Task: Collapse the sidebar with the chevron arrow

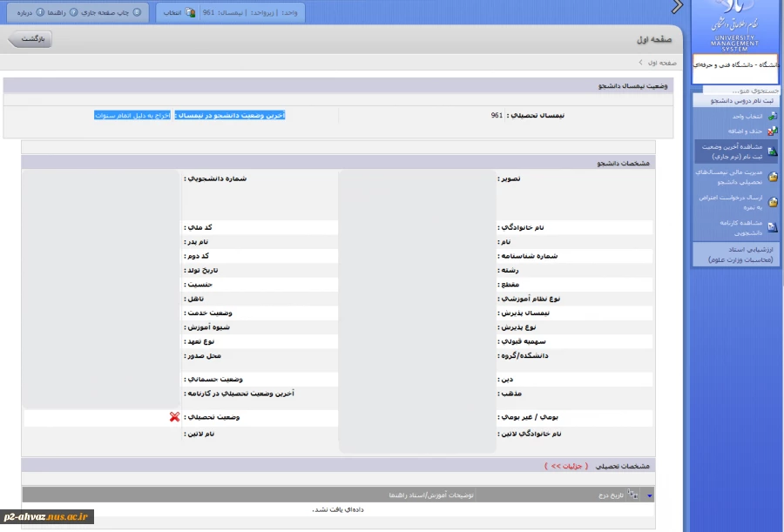Action: [677, 8]
